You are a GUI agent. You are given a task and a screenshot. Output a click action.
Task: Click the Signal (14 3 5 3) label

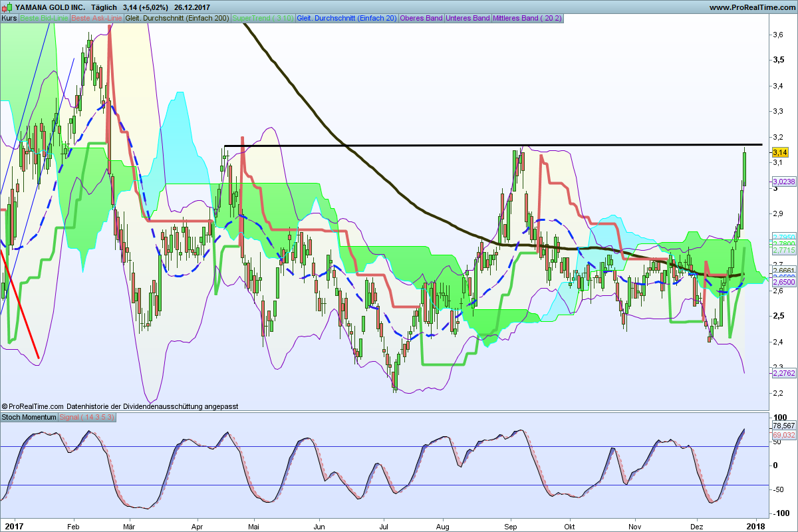pyautogui.click(x=88, y=418)
